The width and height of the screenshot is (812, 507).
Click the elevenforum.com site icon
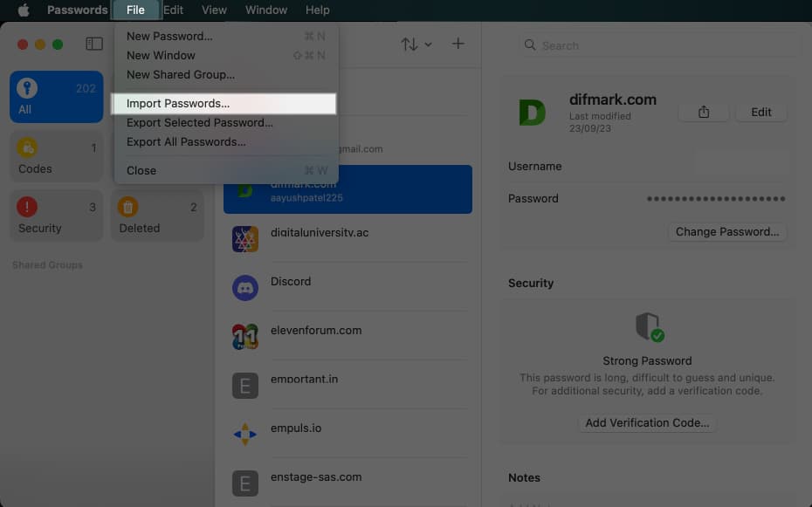point(245,336)
